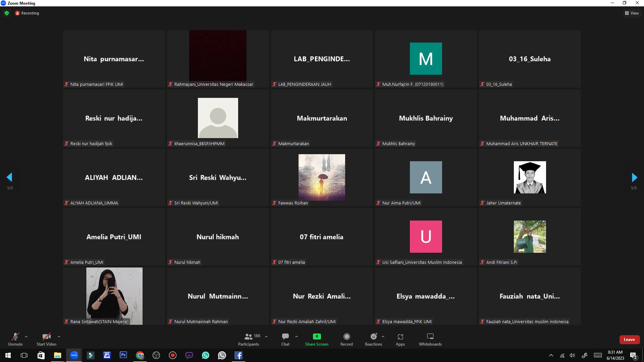Go to next gallery page arrow

634,177
